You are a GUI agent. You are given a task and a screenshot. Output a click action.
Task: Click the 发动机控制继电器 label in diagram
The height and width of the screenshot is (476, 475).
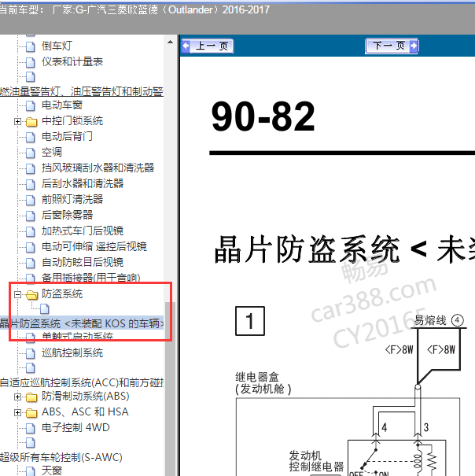tap(316, 461)
